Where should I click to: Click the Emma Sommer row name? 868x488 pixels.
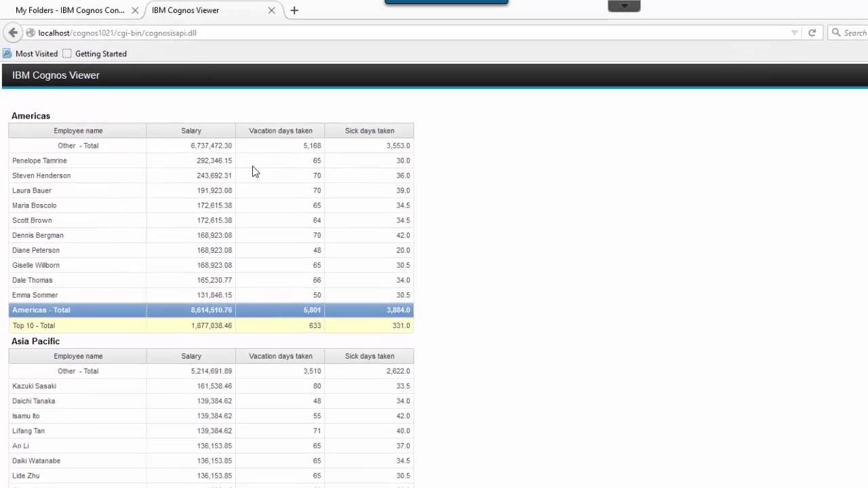(x=35, y=295)
